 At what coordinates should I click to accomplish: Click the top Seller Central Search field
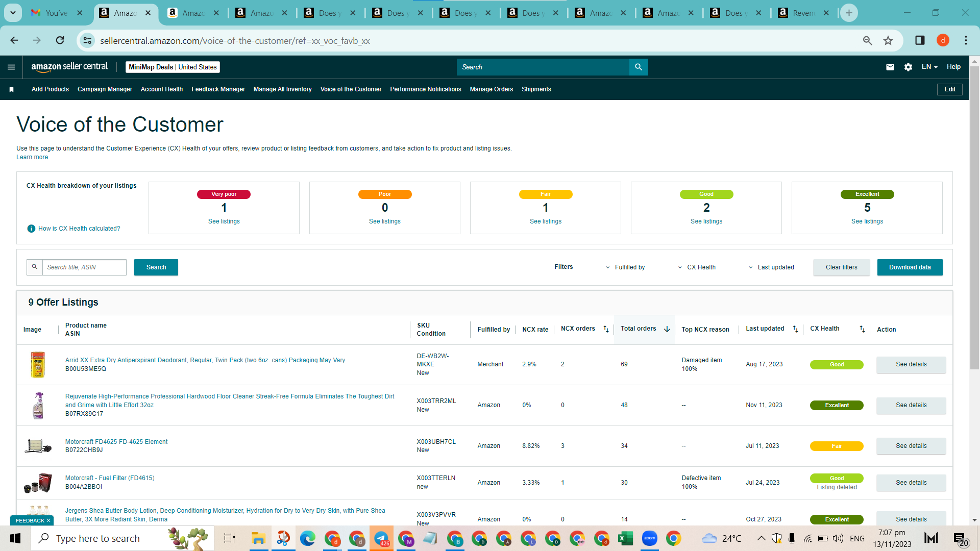pyautogui.click(x=543, y=67)
